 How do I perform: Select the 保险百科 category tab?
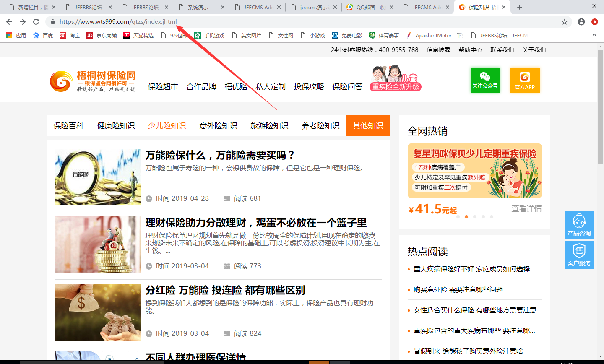point(68,126)
